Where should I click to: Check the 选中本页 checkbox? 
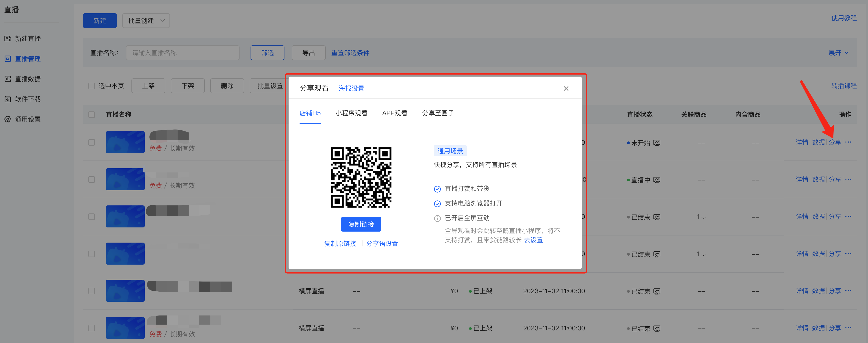click(x=91, y=86)
